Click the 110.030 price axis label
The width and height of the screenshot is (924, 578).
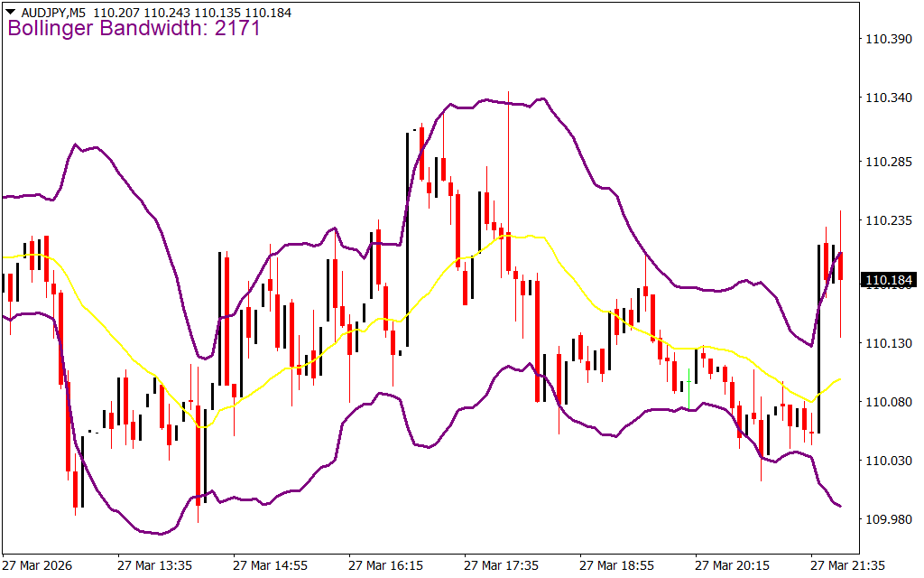[x=889, y=461]
